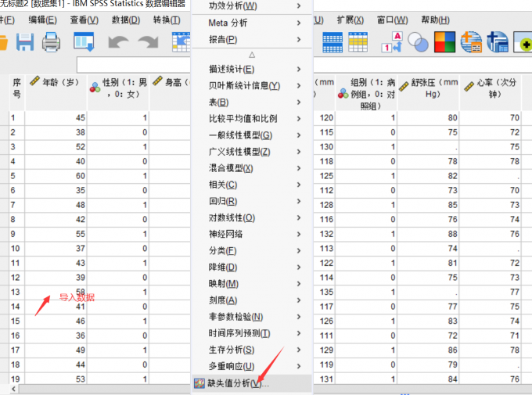Click the globe with orange plus icon

(471, 42)
